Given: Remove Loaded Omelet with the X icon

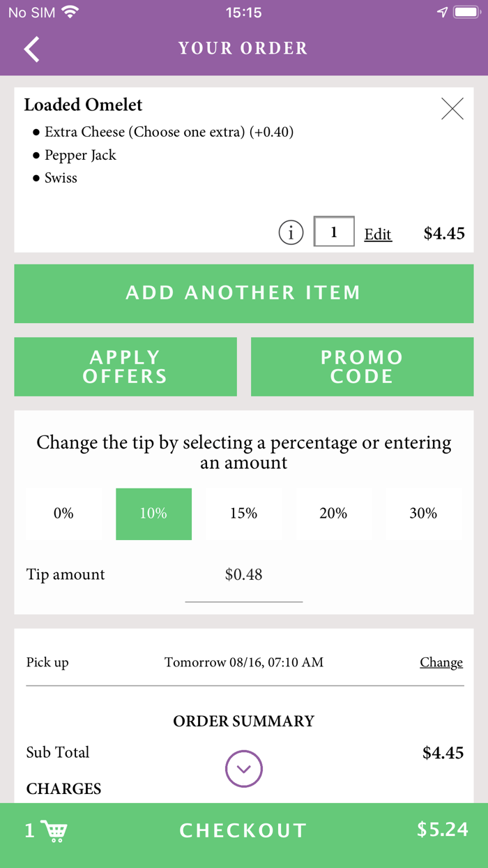Looking at the screenshot, I should (452, 109).
